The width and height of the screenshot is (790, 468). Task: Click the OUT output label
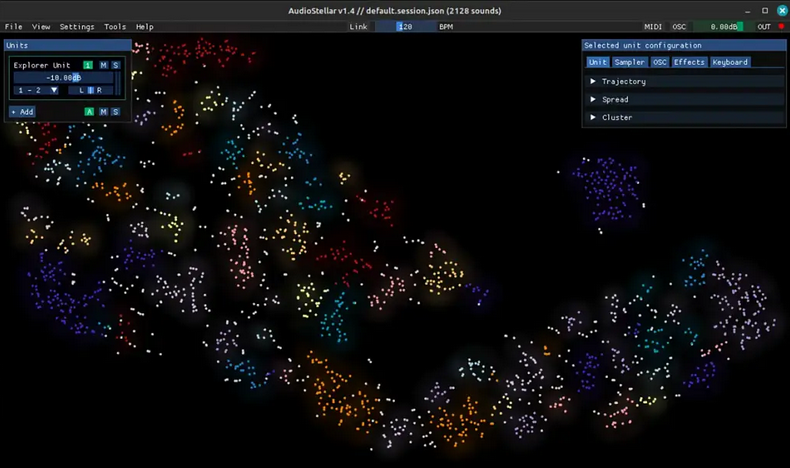(x=764, y=27)
